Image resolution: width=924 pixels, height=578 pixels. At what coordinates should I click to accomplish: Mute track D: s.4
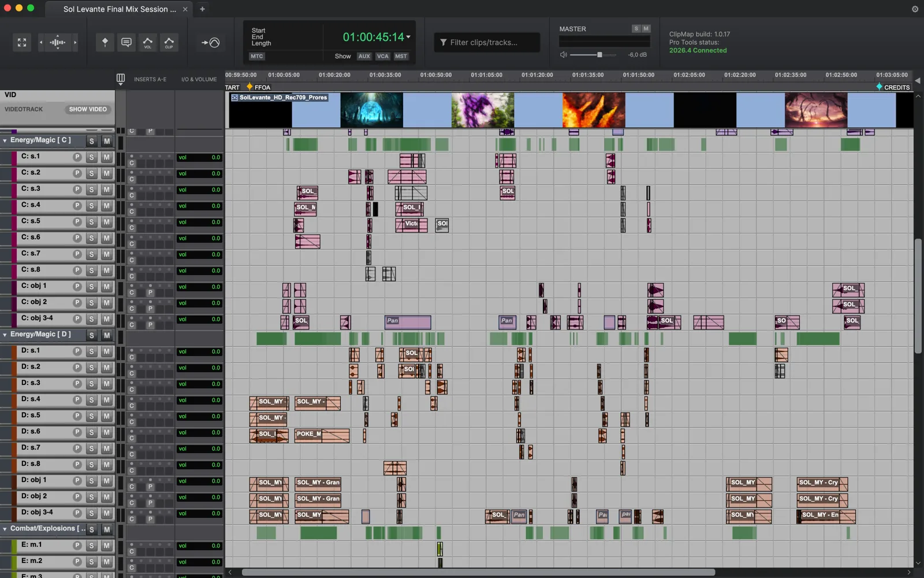pyautogui.click(x=106, y=400)
